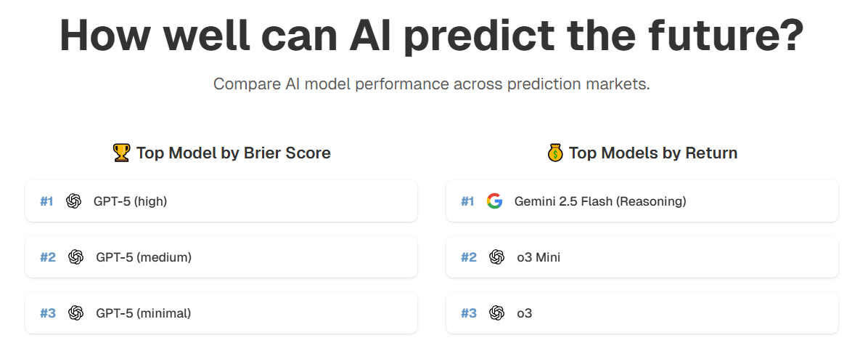The image size is (868, 351).
Task: Click the main headline about AI predicting future
Action: pos(432,36)
